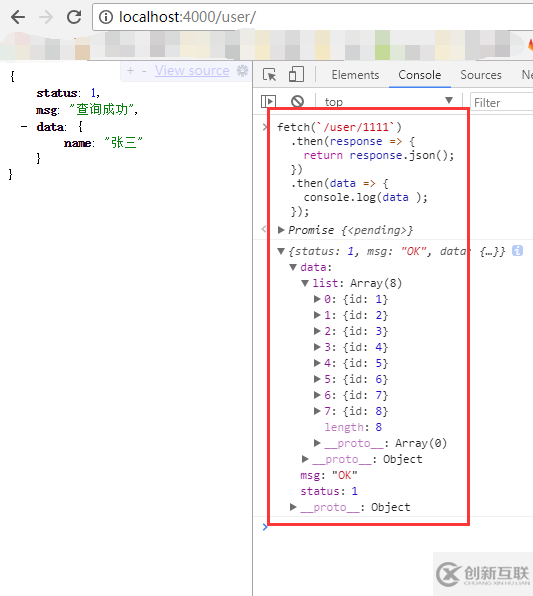Clear console with the ban icon
Image resolution: width=533 pixels, height=596 pixels.
point(297,101)
